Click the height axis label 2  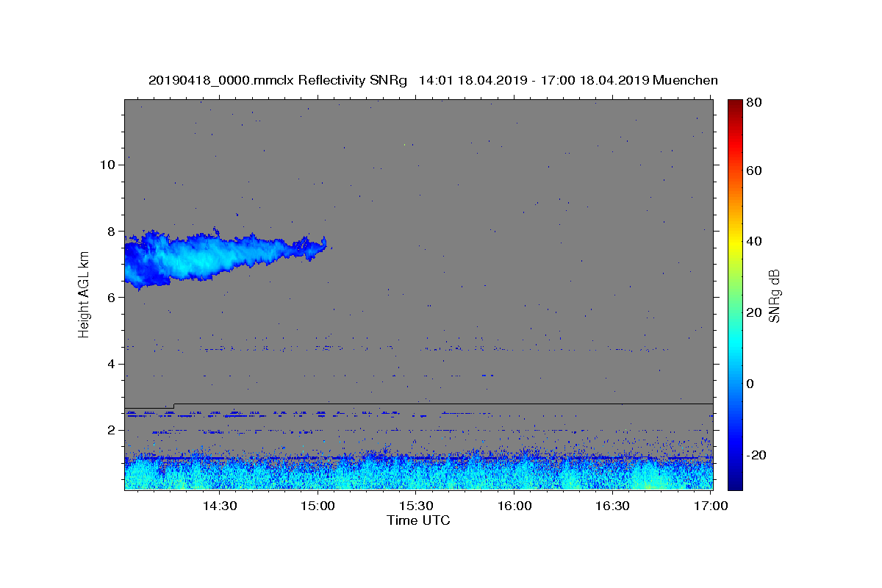click(x=112, y=430)
